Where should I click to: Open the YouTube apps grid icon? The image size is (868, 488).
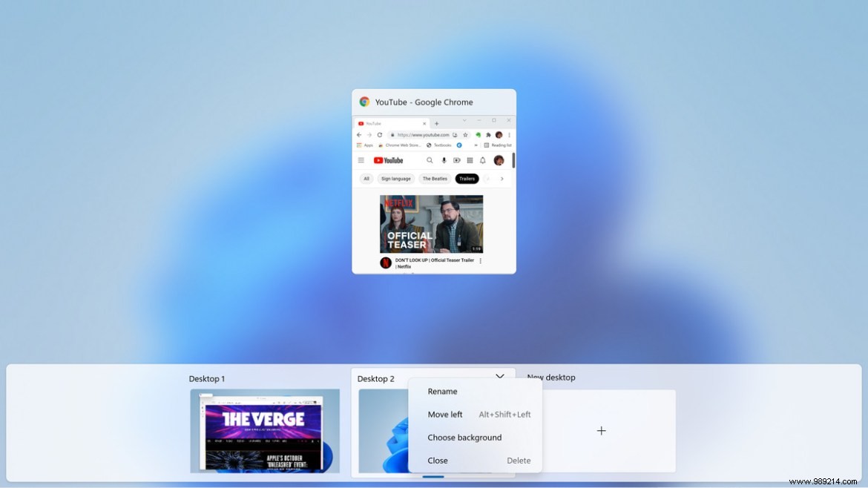coord(470,160)
